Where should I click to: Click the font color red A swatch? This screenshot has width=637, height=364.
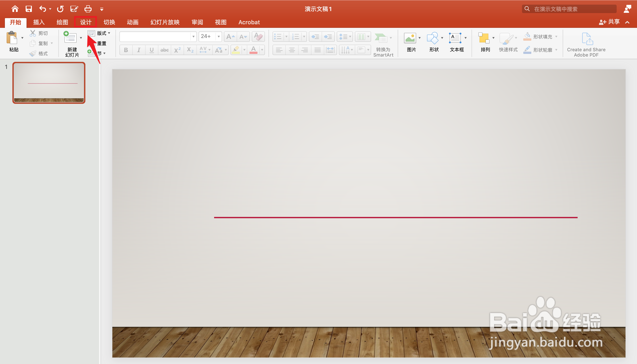[x=253, y=50]
